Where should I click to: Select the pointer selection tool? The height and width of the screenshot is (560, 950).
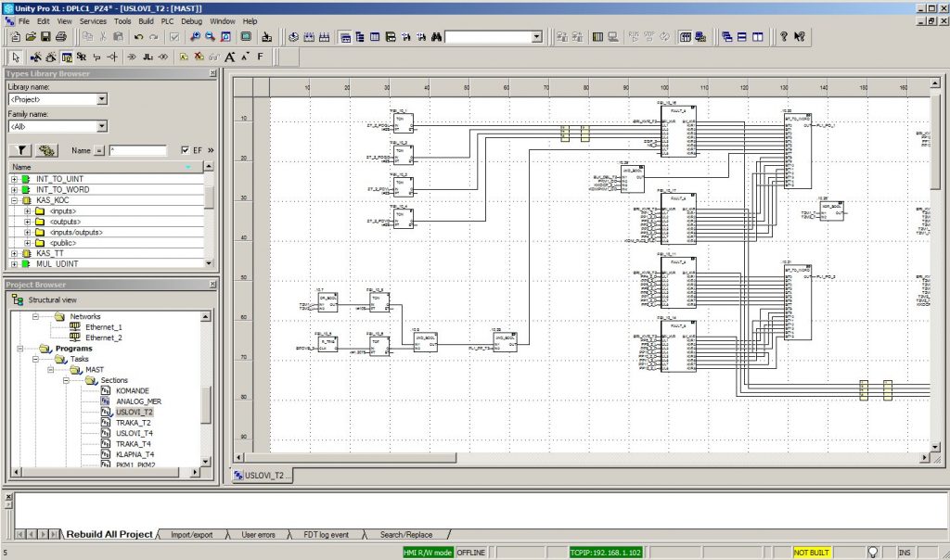[x=15, y=57]
